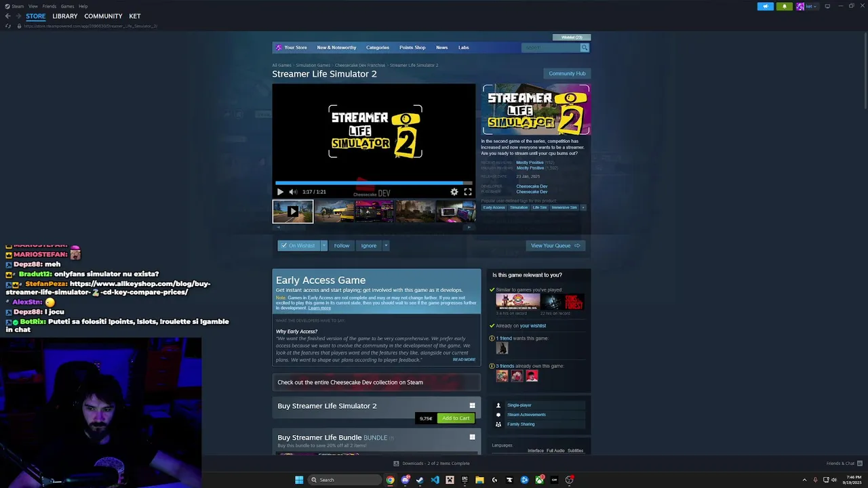Open Downloads 2 of 2 Items Complete
The image size is (868, 488).
tap(431, 464)
